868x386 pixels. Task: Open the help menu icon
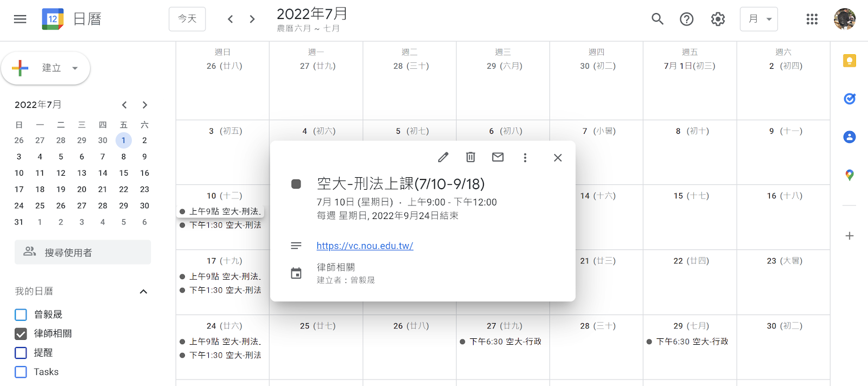point(687,19)
